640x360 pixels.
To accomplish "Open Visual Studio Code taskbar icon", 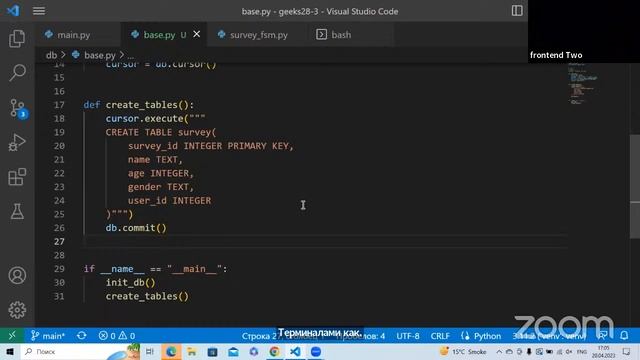I will click(x=295, y=351).
